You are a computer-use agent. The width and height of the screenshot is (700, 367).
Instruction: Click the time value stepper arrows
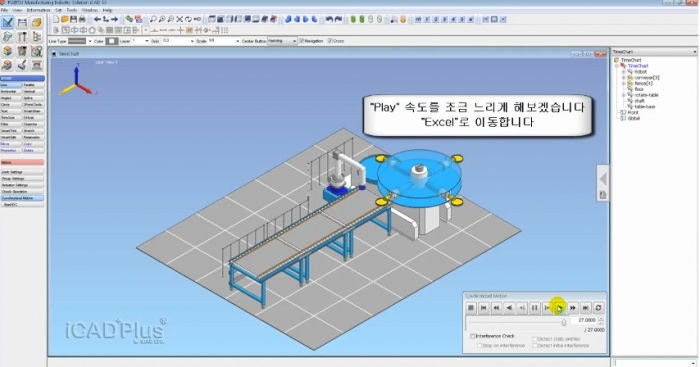pyautogui.click(x=601, y=320)
